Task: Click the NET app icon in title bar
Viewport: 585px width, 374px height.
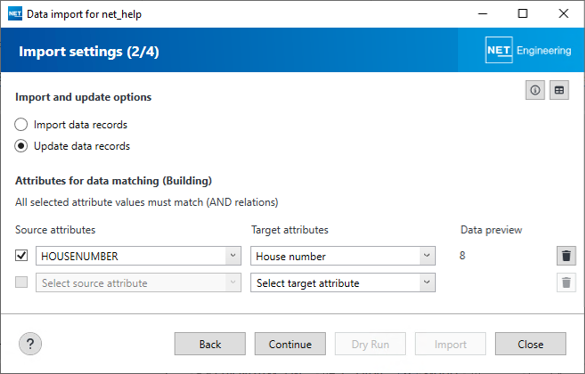Action: click(15, 14)
